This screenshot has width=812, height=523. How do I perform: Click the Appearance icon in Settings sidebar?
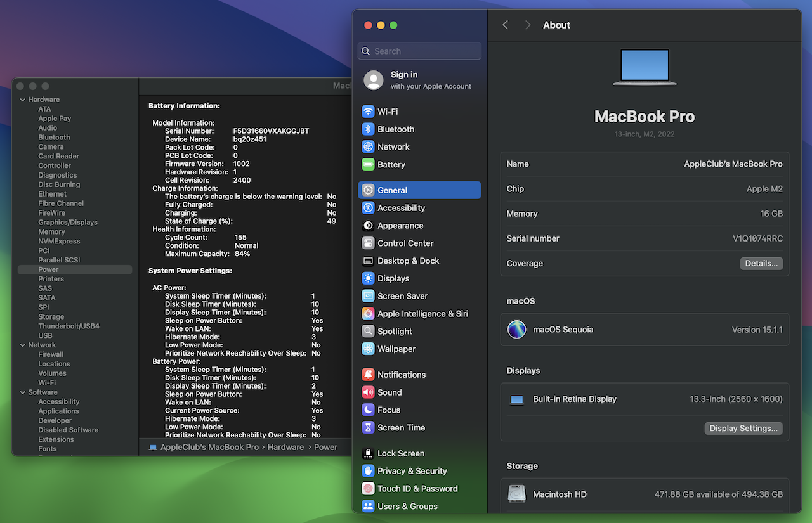tap(368, 226)
